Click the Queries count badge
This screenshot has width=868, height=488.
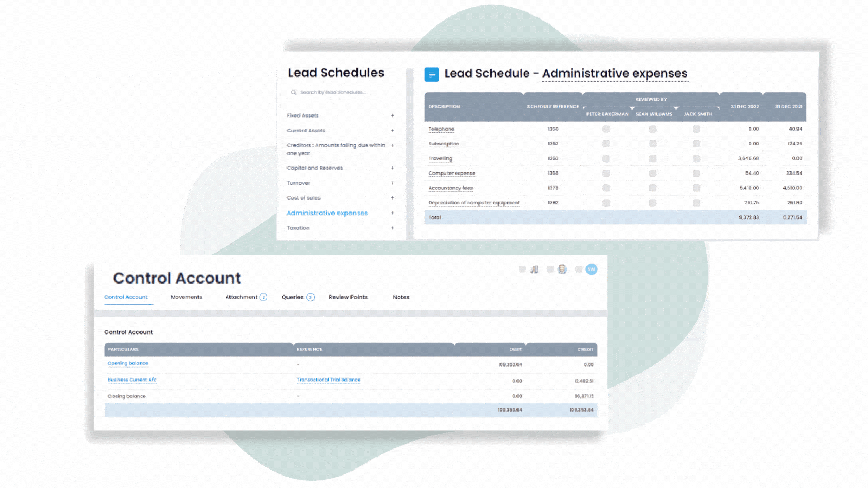(310, 297)
